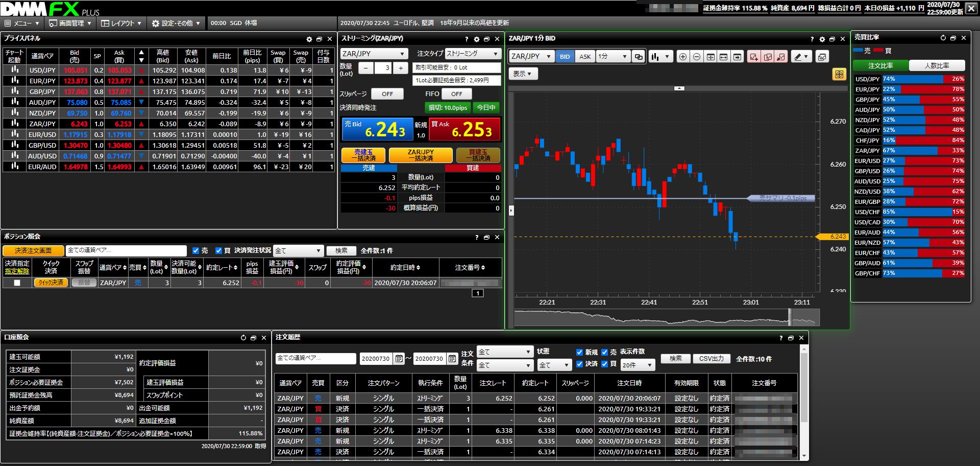
Task: Open calendar for order history start date
Action: coord(399,359)
